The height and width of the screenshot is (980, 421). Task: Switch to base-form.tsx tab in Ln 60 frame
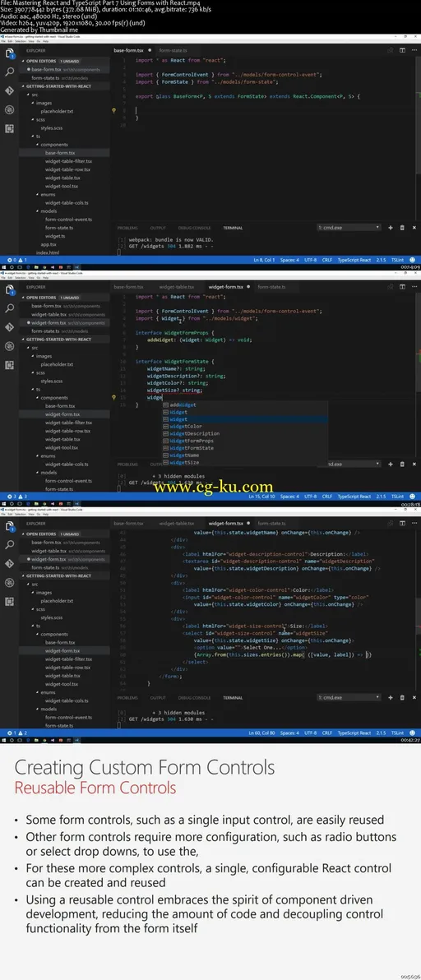(x=128, y=523)
